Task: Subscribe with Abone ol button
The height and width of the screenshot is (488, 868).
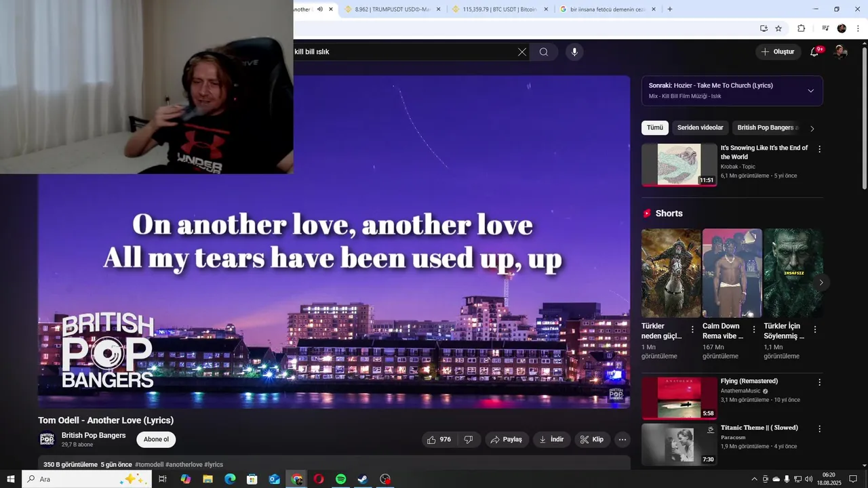Action: click(x=156, y=439)
